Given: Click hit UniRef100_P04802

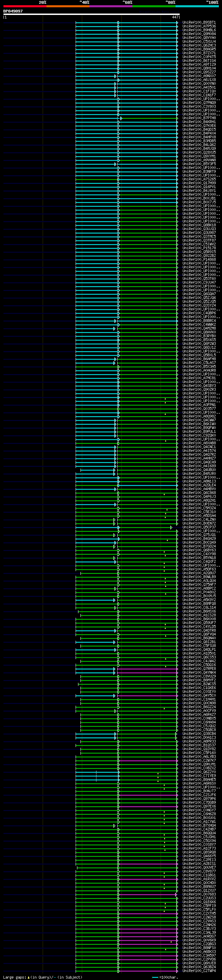Looking at the screenshot, I should [x=199, y=592].
